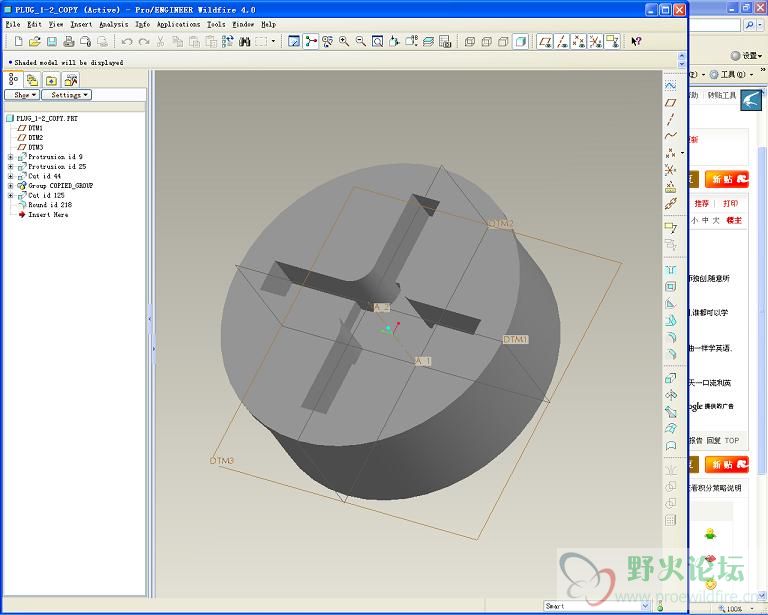Switch to Wireframe display style

point(470,42)
